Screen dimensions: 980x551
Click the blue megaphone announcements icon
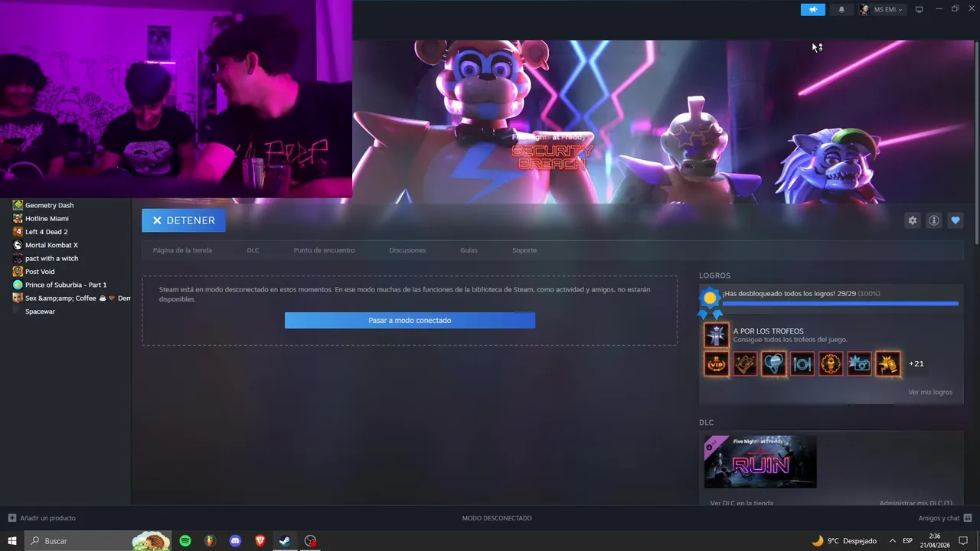point(813,9)
